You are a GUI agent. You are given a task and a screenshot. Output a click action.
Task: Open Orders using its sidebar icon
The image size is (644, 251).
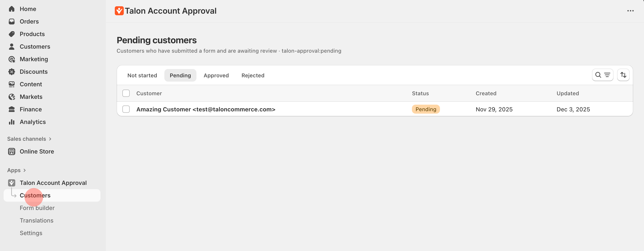pos(12,22)
